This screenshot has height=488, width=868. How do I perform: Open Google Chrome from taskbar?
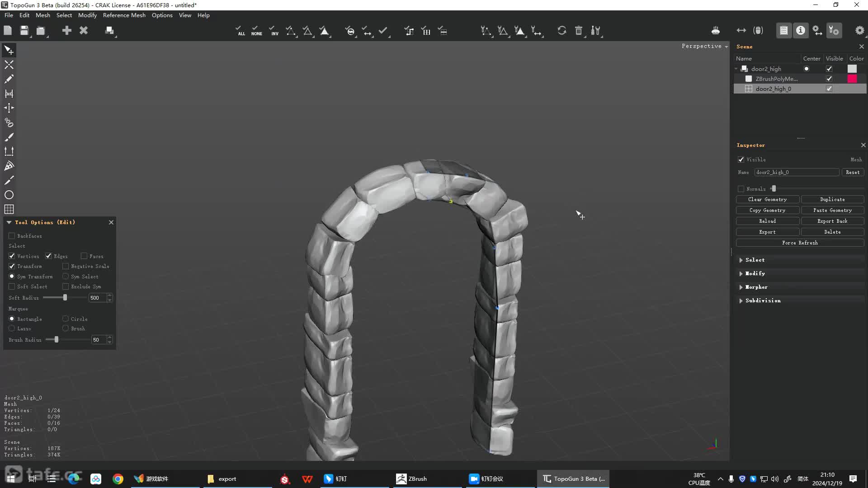pyautogui.click(x=118, y=479)
